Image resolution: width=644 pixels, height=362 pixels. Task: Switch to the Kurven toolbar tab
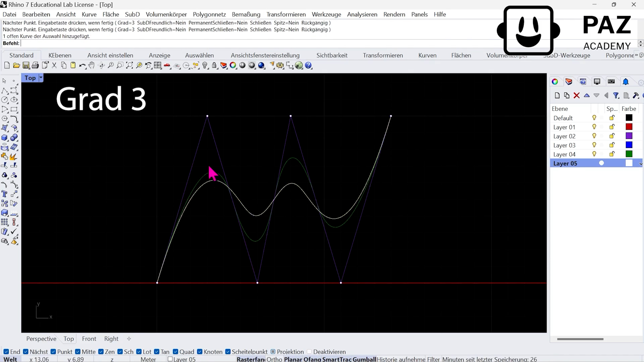coord(427,55)
